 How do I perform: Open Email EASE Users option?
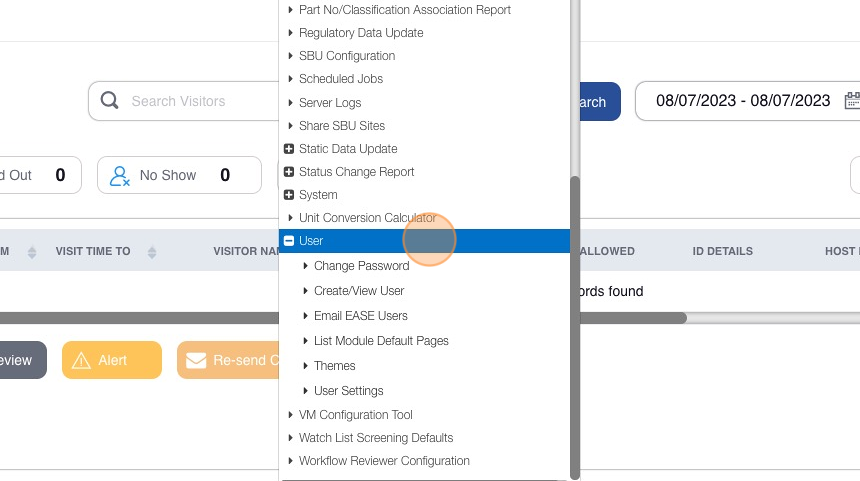click(360, 316)
